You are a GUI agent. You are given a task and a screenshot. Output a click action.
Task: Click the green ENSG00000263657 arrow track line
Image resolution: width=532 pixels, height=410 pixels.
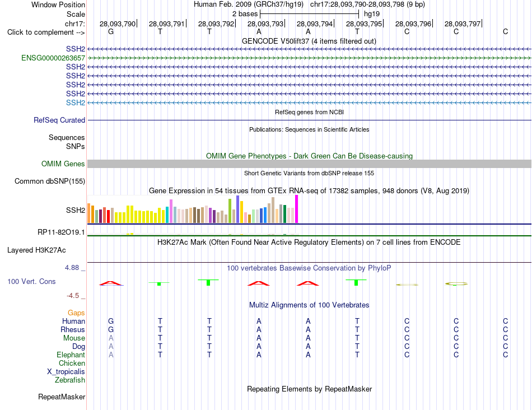(309, 58)
